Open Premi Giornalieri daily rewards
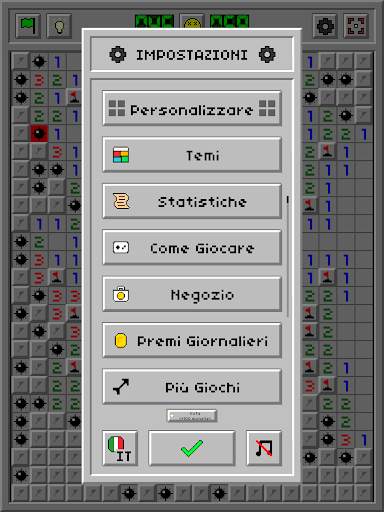The image size is (384, 512). click(192, 341)
